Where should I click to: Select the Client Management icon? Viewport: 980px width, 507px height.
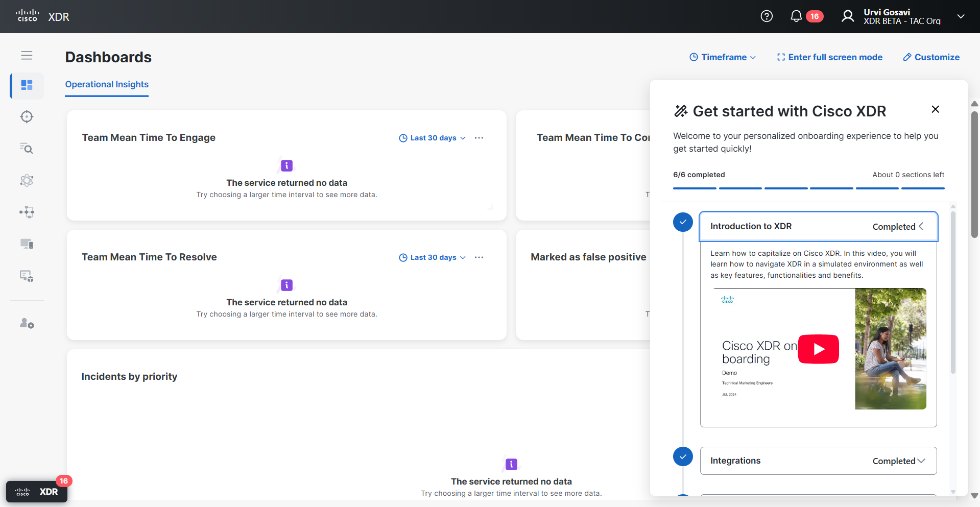pos(27,276)
